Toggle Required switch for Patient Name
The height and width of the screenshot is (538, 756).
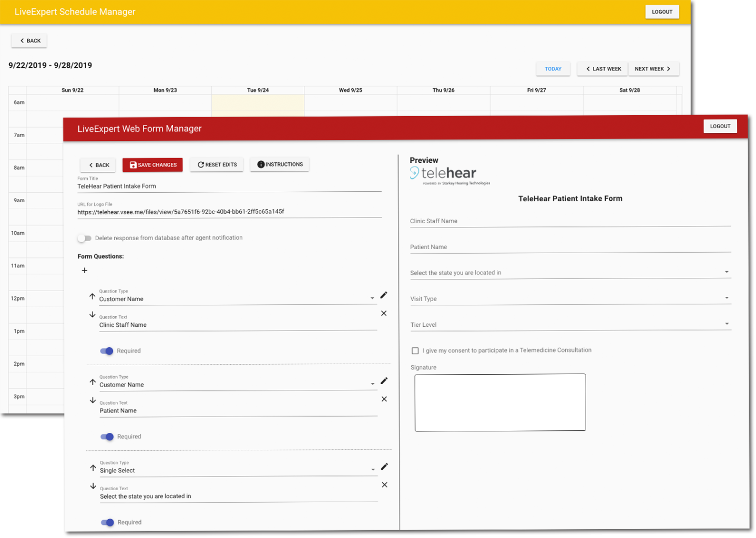pyautogui.click(x=108, y=437)
